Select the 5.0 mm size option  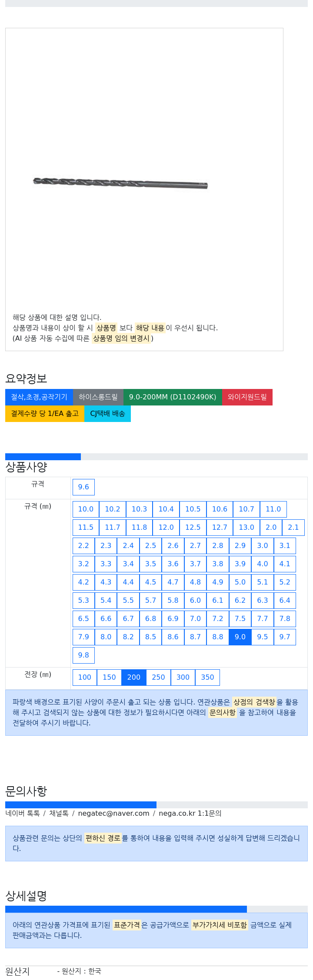(x=240, y=582)
